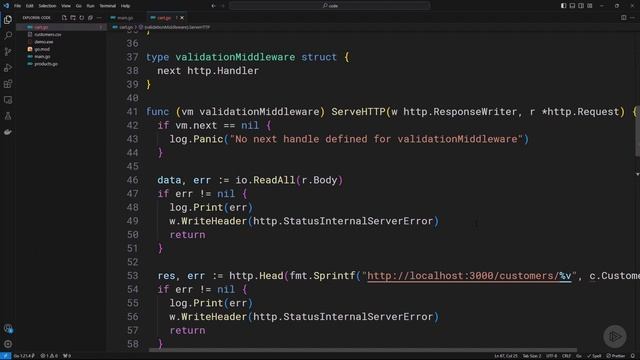Select cart.go in the Explorer tree
640x360 pixels.
[61, 27]
